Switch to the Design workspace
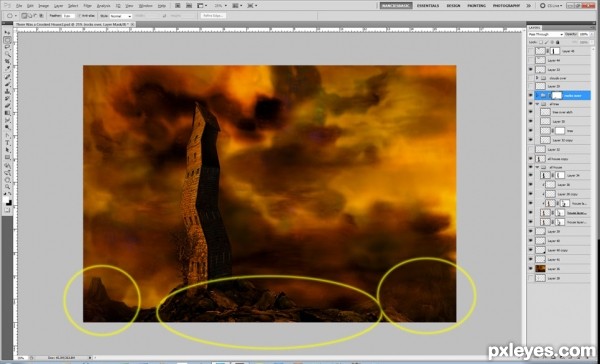Image resolution: width=600 pixels, height=364 pixels. tap(453, 6)
